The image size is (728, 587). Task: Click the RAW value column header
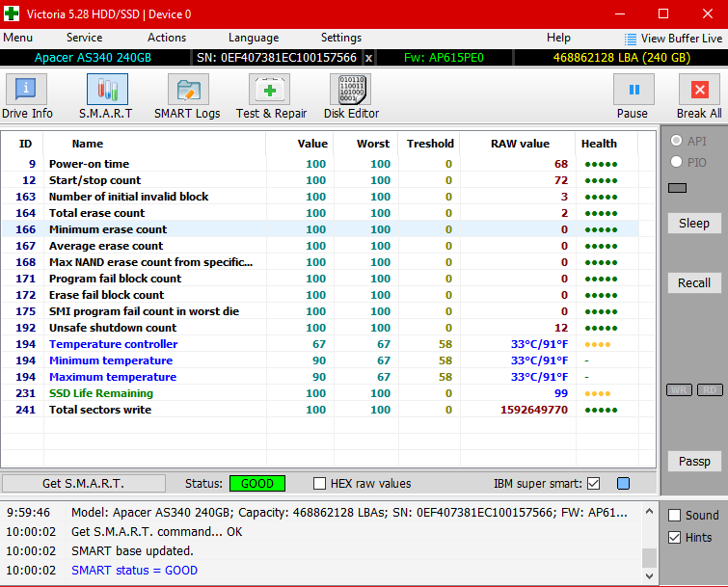520,144
